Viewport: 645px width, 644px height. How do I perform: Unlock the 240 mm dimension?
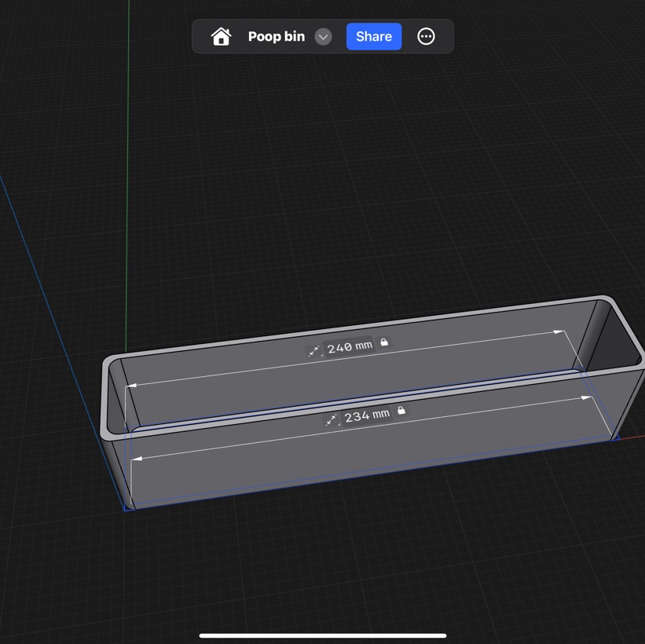tap(384, 343)
